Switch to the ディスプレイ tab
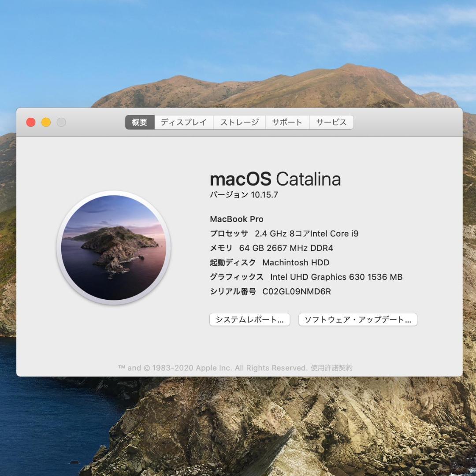This screenshot has width=476, height=476. (184, 122)
